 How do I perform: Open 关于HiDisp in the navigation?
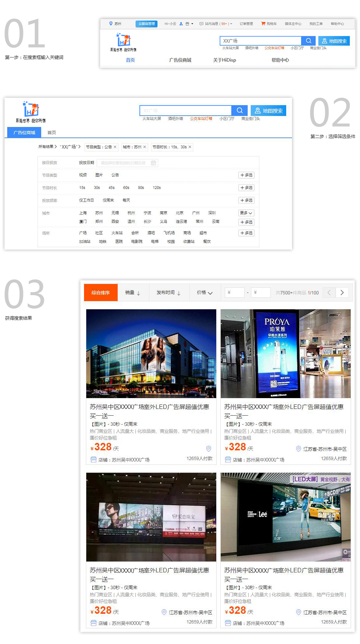pos(224,60)
